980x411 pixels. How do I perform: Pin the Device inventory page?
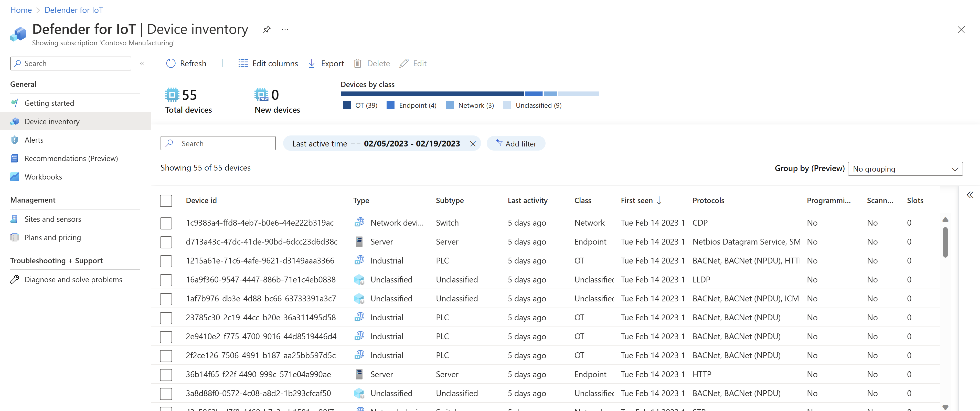pyautogui.click(x=266, y=29)
